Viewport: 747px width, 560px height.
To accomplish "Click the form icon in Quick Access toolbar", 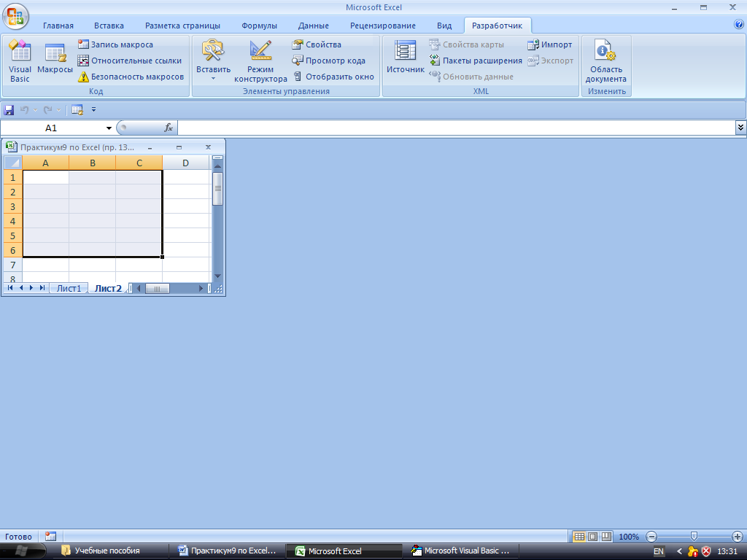I will [x=77, y=110].
